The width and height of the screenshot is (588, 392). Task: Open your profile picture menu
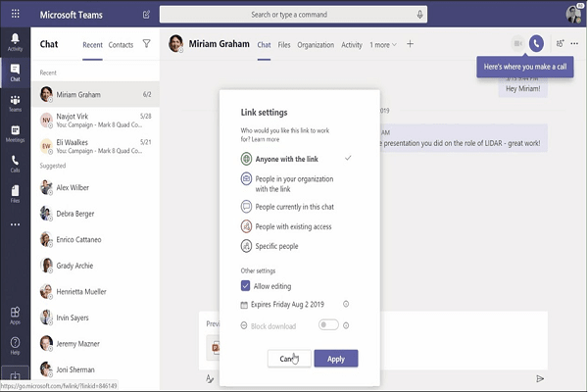click(x=573, y=15)
